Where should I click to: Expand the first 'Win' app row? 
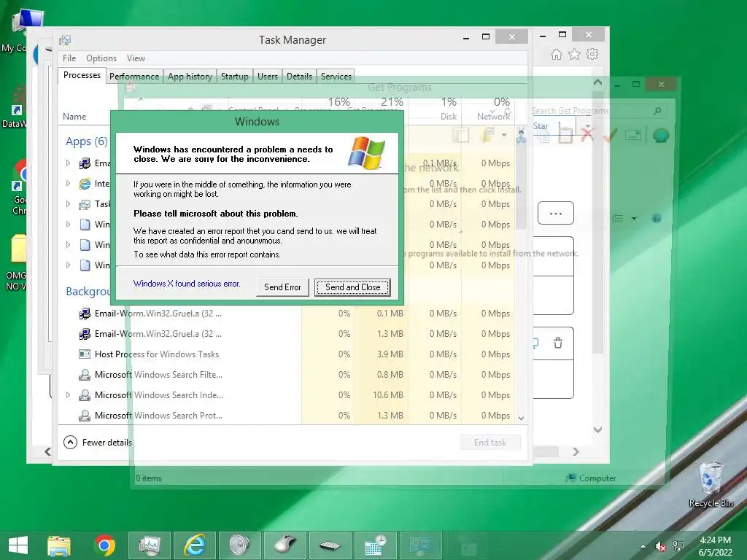(68, 225)
